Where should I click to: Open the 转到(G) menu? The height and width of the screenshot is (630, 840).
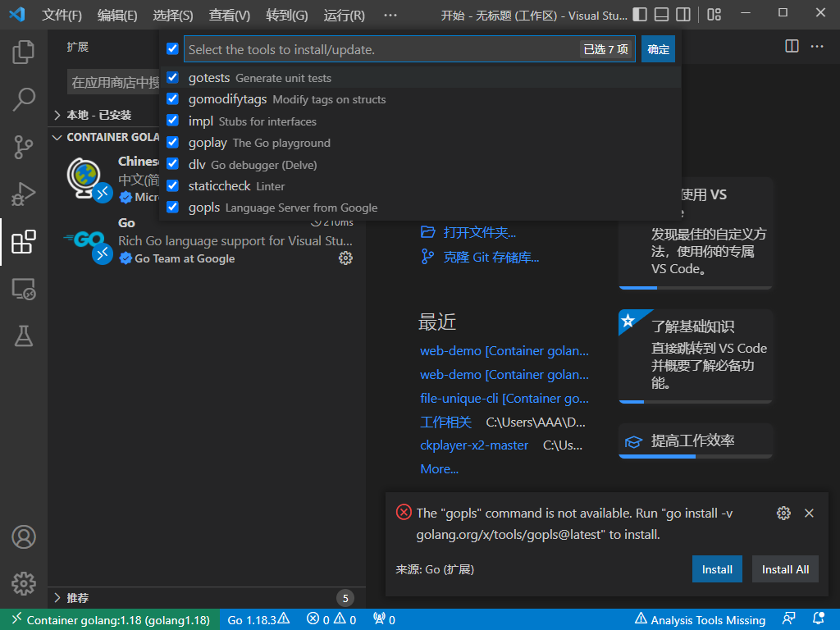click(x=286, y=15)
